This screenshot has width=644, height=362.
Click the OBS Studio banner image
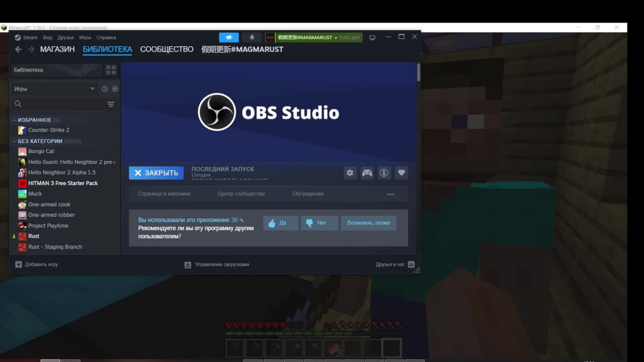(x=269, y=112)
